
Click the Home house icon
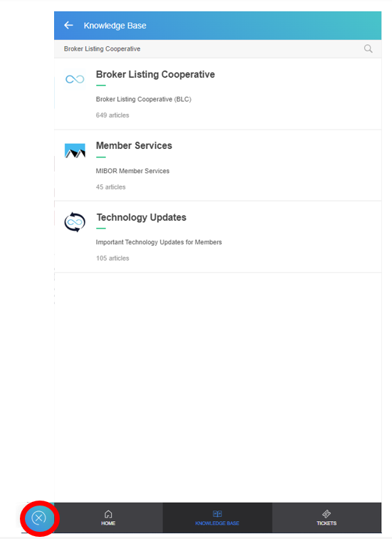coord(108,514)
